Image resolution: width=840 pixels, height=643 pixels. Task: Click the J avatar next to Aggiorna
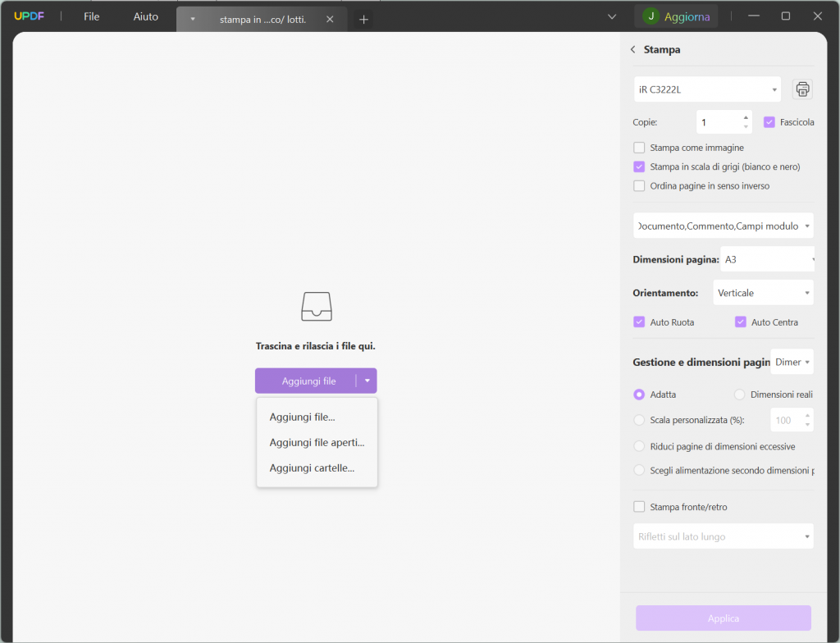[652, 16]
